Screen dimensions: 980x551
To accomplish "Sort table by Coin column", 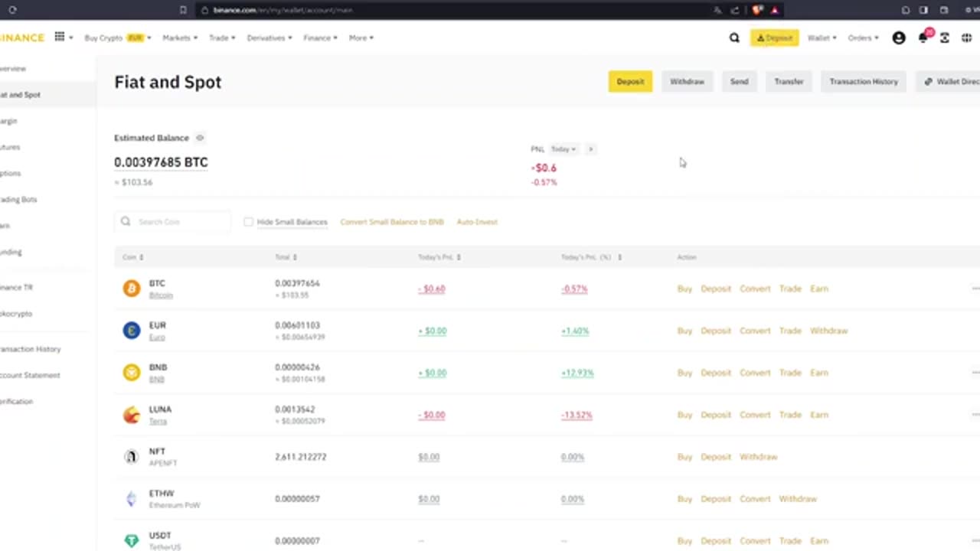I will [133, 257].
